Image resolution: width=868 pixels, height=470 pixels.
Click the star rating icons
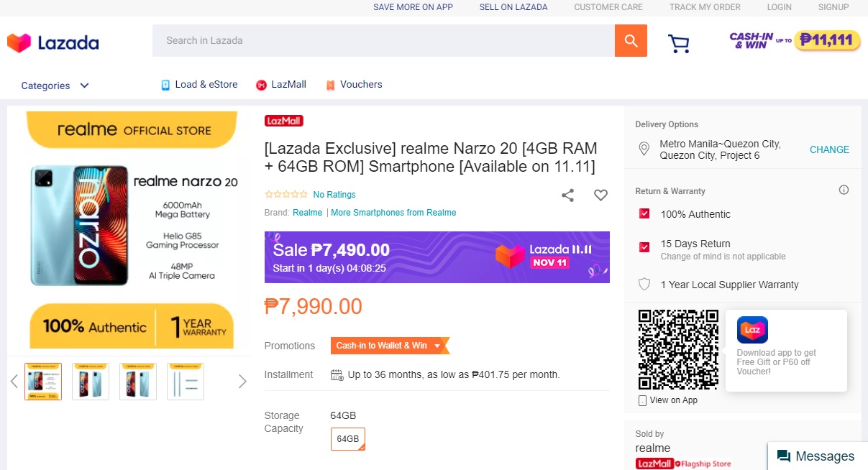click(x=286, y=195)
